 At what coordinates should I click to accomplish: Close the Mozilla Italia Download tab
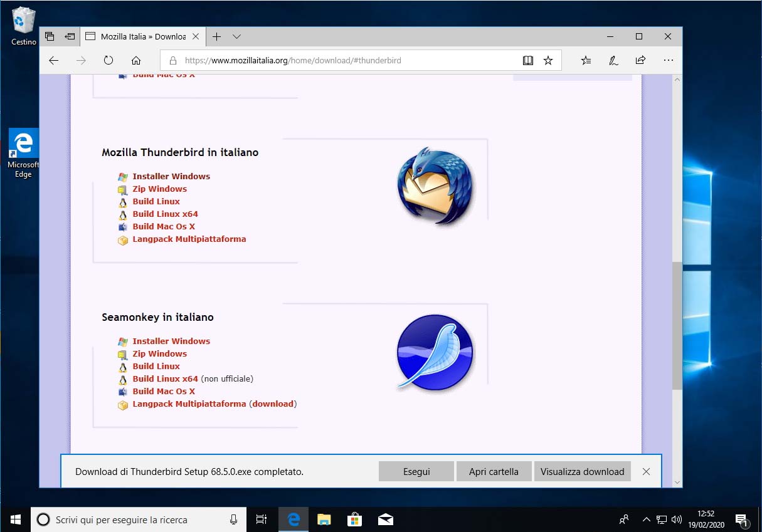coord(196,36)
